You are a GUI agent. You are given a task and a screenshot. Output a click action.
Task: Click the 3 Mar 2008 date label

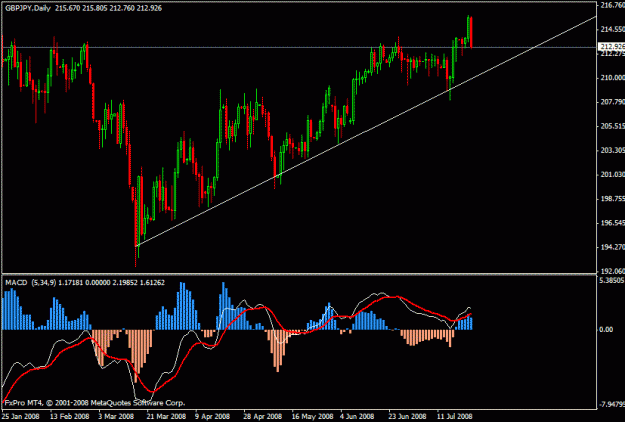click(116, 416)
